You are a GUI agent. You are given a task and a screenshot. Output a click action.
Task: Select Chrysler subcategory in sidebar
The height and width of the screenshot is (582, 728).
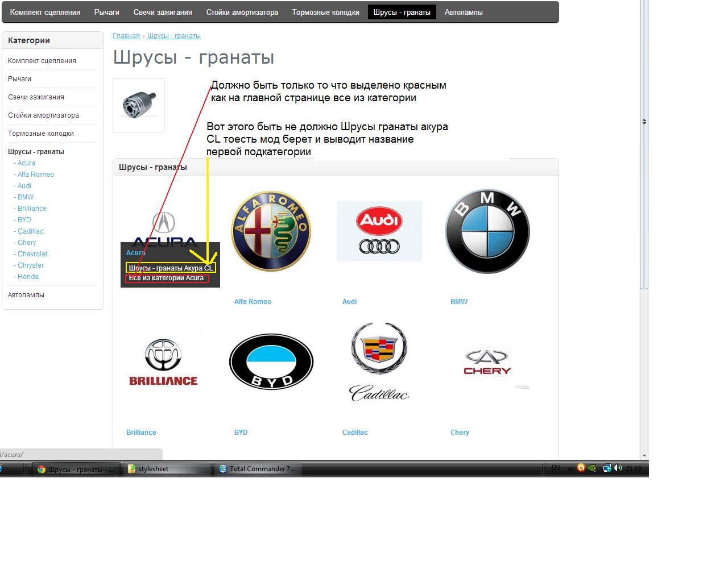(30, 265)
